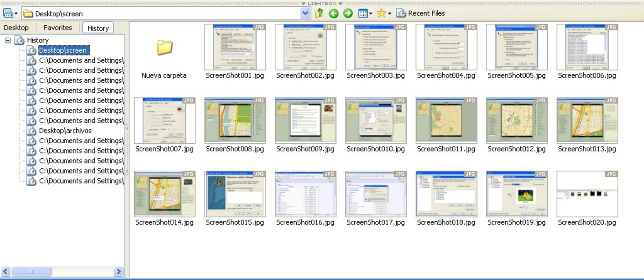The image size is (644, 280).
Task: Switch to the Favorites tab
Action: 57,28
